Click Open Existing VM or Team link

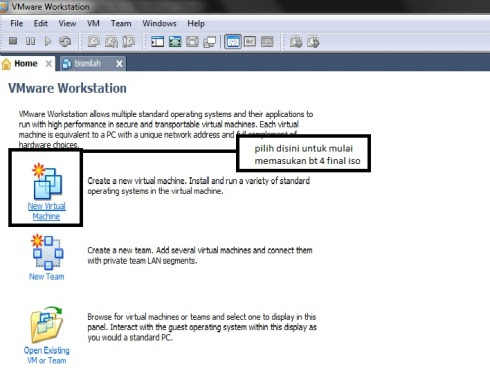[47, 355]
